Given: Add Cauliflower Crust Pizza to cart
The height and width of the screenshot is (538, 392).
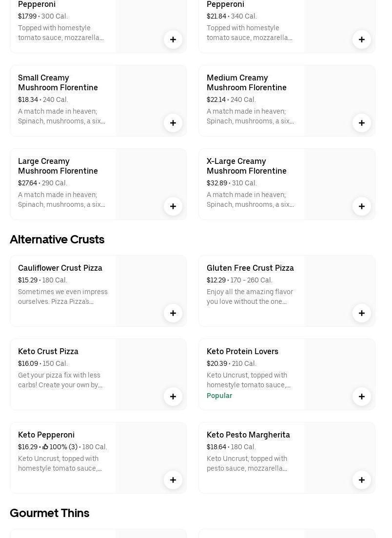Looking at the screenshot, I should [x=173, y=313].
